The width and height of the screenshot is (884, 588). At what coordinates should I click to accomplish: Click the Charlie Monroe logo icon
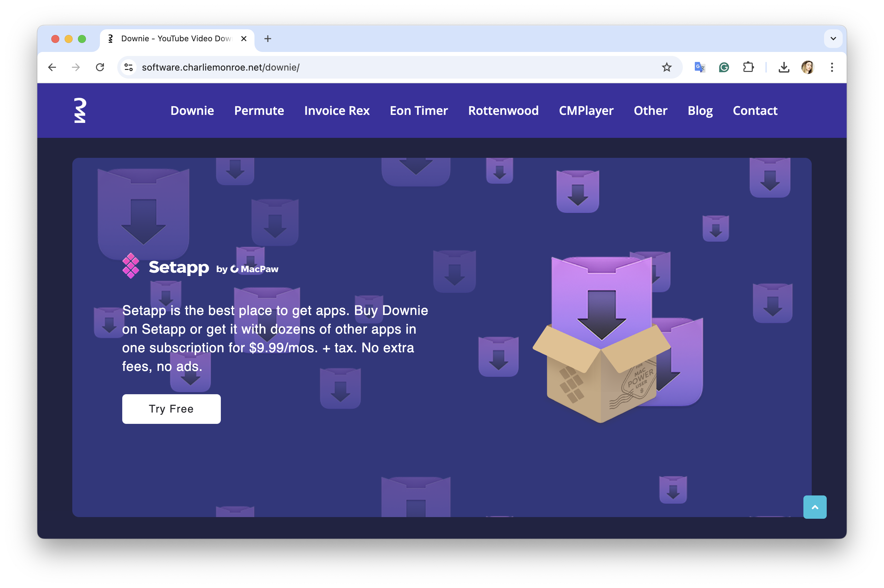click(x=80, y=110)
